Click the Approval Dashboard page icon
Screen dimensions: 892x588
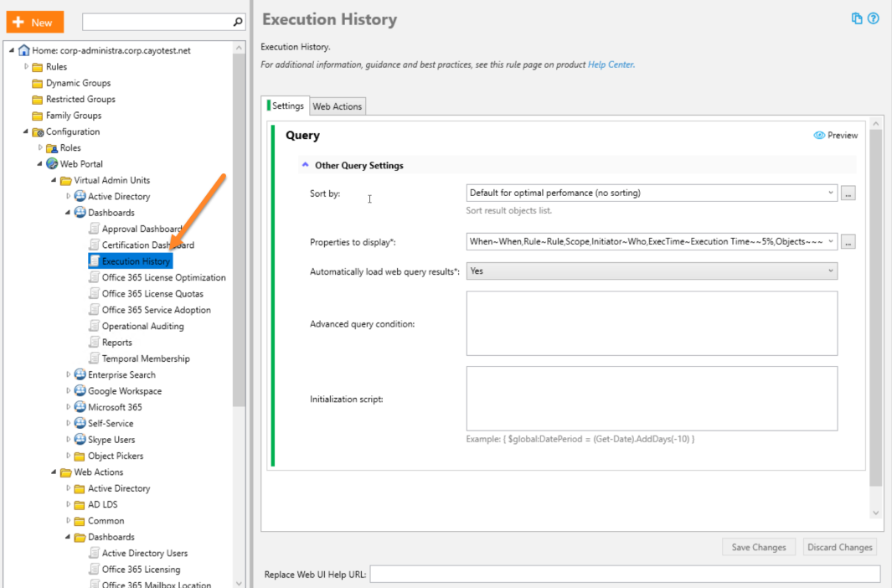coord(94,229)
